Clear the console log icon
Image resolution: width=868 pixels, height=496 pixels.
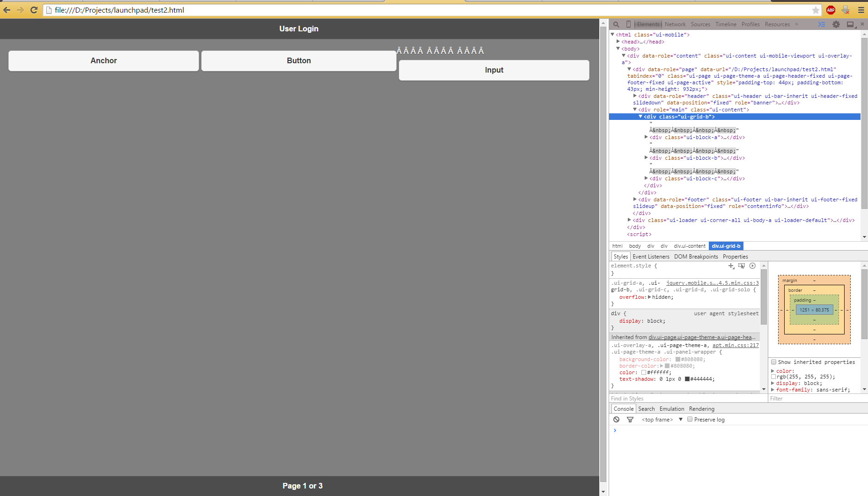click(617, 420)
